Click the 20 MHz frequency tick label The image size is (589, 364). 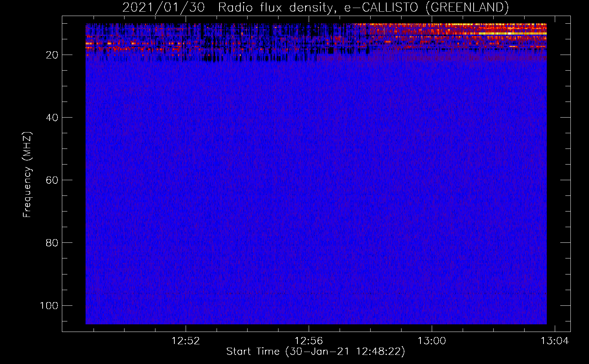(x=52, y=55)
